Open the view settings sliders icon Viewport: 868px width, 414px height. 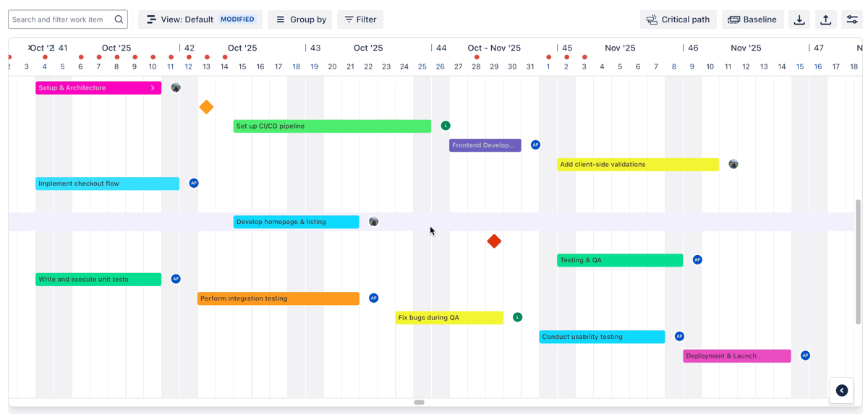coord(852,20)
